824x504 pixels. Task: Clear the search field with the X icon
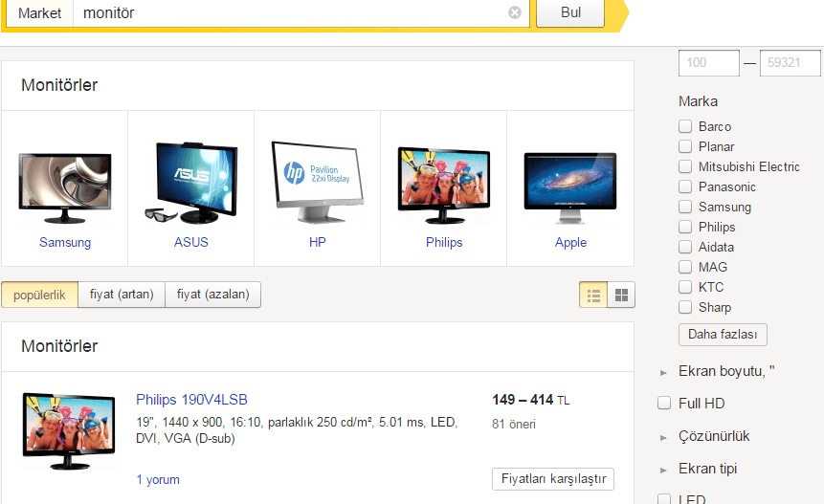pyautogui.click(x=515, y=13)
